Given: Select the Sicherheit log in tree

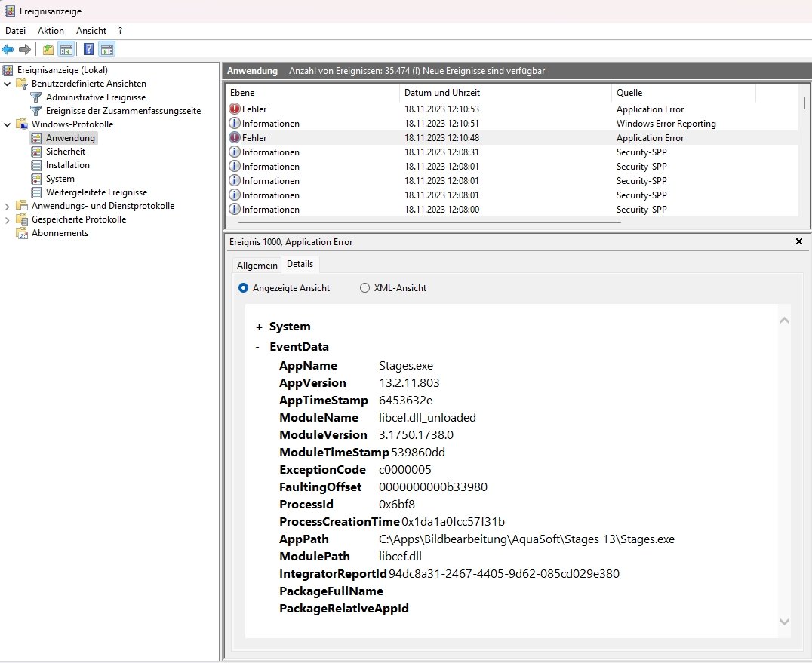Looking at the screenshot, I should click(x=65, y=152).
